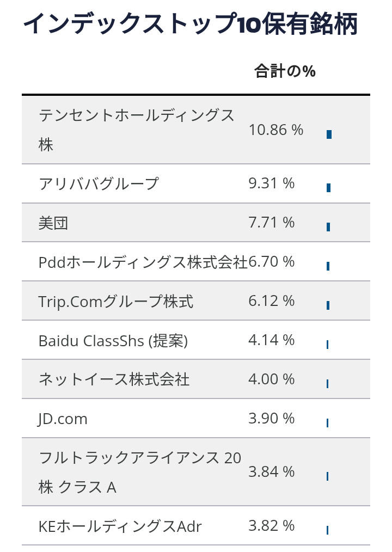The image size is (392, 552).
Task: Click the 合計の% column header
Action: pyautogui.click(x=285, y=71)
